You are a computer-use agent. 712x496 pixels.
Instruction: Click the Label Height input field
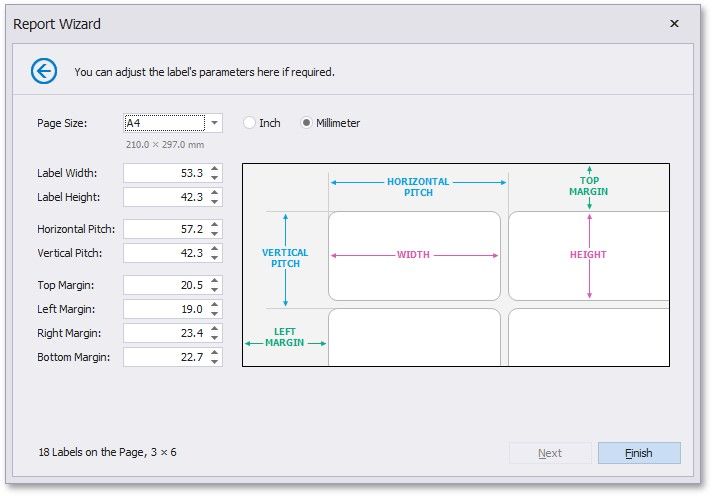tap(165, 197)
